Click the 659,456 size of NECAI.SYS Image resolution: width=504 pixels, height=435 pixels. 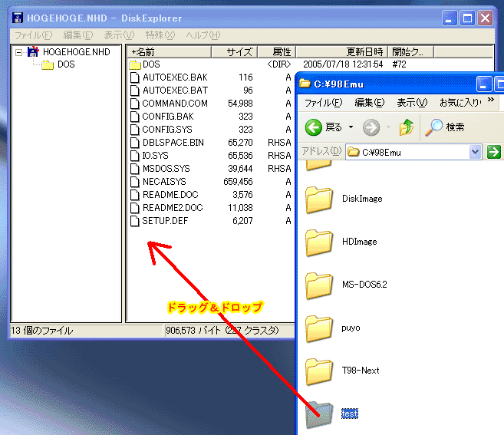[238, 182]
